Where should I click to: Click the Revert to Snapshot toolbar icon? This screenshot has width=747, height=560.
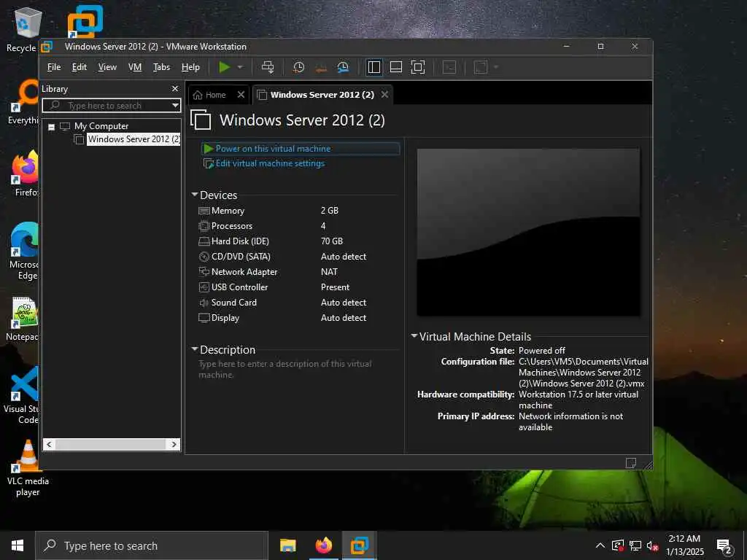coord(321,67)
